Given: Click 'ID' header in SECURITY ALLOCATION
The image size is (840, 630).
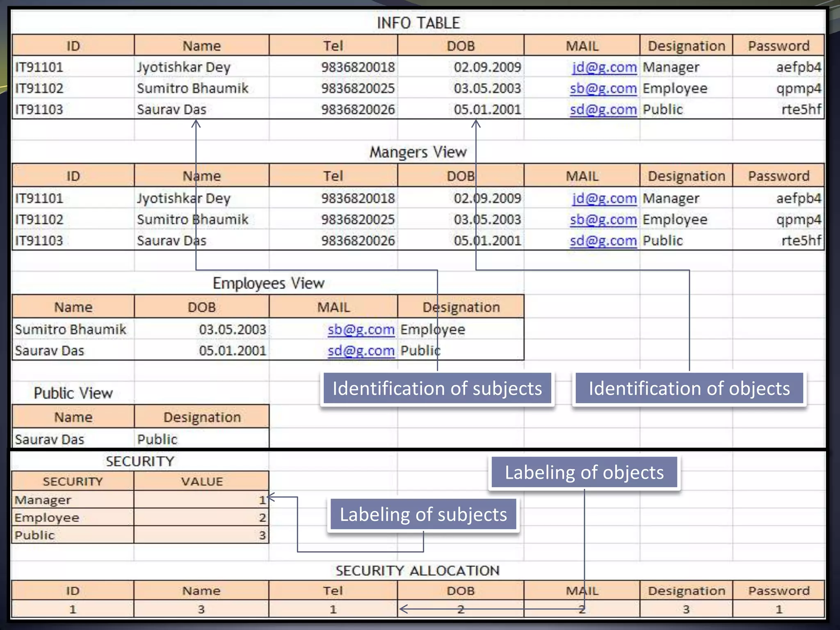Looking at the screenshot, I should (x=73, y=591).
